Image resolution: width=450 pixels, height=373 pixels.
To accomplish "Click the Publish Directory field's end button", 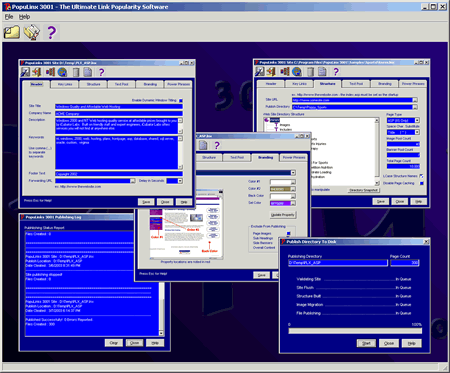I will [x=415, y=107].
